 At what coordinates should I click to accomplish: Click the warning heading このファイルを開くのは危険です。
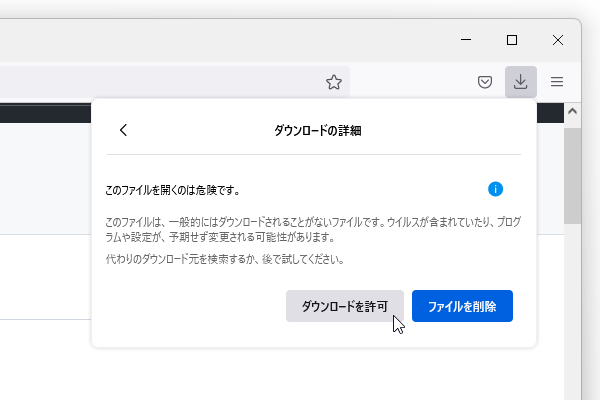(x=173, y=190)
